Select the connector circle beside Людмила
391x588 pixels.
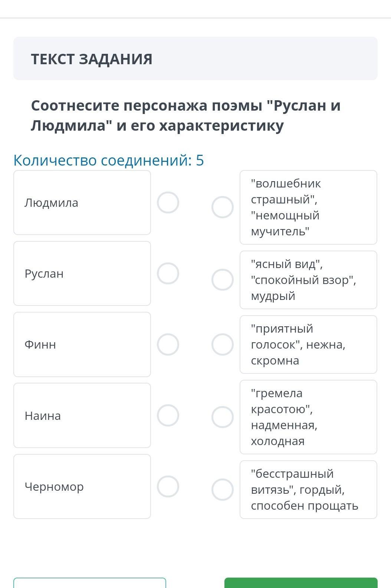(168, 203)
